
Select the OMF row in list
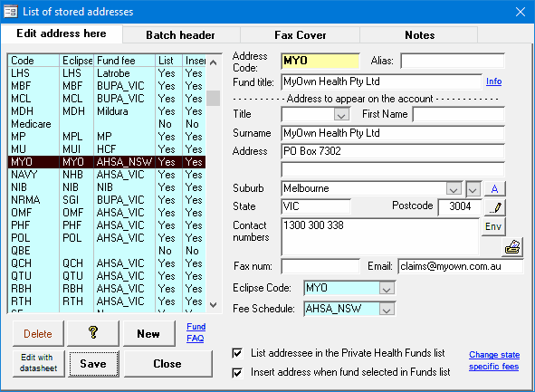click(x=107, y=213)
